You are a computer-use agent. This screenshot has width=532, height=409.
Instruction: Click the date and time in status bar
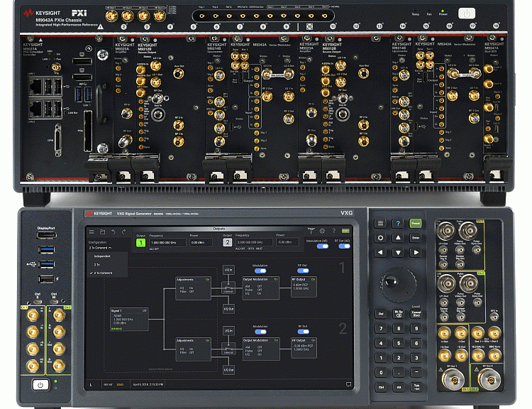pyautogui.click(x=148, y=385)
